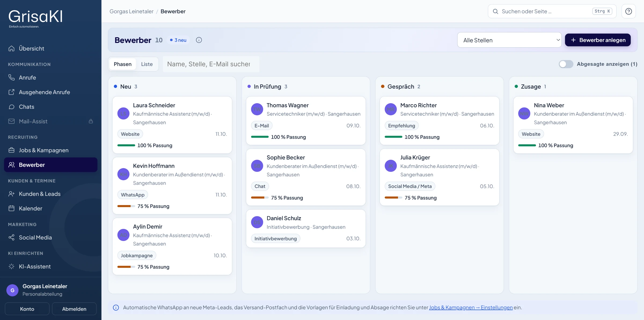Viewport: 644px width, 320px height.
Task: Open Jobs & Kampagnen → Einstellungen link
Action: [471, 308]
